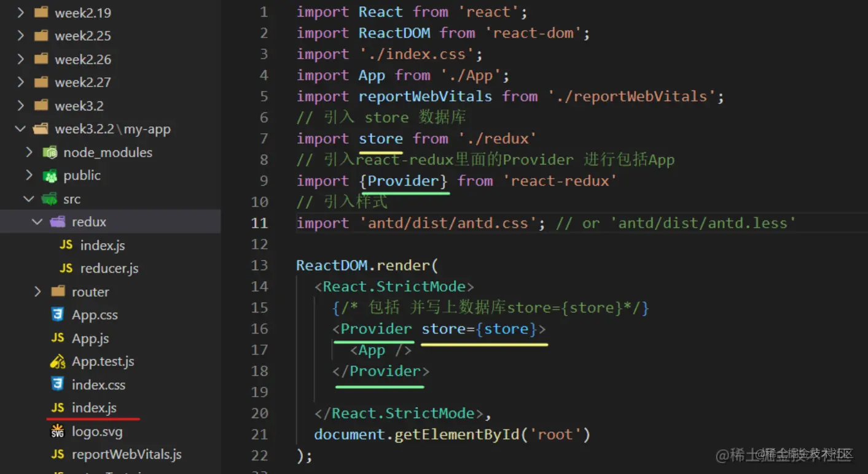The width and height of the screenshot is (868, 474).
Task: Click the src folder icon
Action: coord(49,199)
